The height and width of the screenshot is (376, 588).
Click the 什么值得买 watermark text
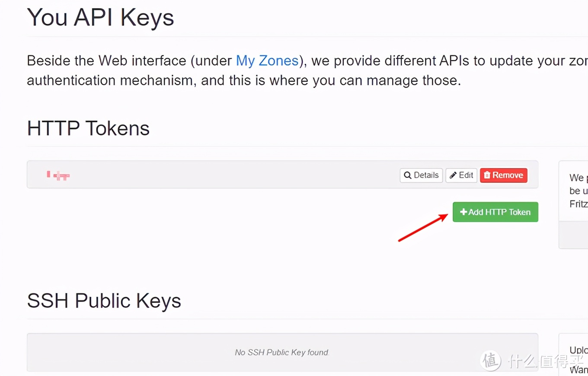[x=546, y=361]
